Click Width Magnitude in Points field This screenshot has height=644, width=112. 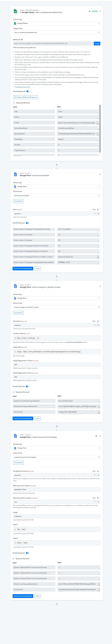pyautogui.click(x=57, y=377)
